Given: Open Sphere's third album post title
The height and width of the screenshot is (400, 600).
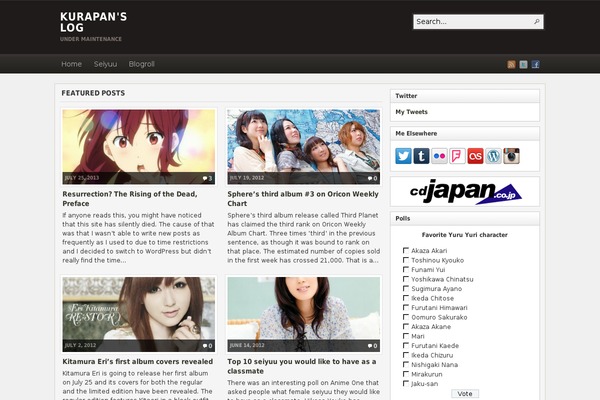Looking at the screenshot, I should tap(303, 199).
